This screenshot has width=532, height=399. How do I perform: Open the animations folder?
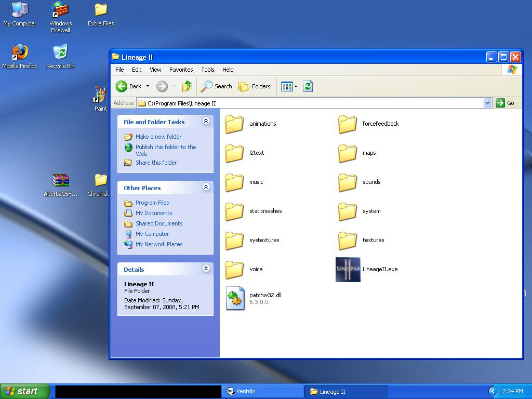click(251, 124)
